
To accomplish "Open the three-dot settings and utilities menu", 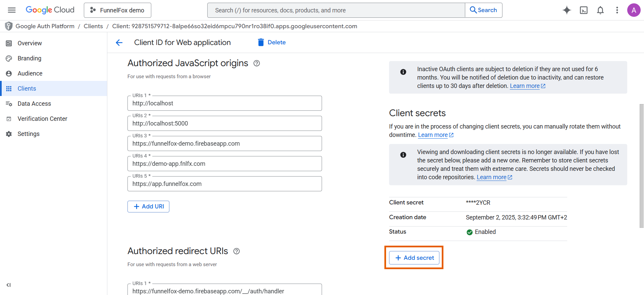I will point(617,10).
